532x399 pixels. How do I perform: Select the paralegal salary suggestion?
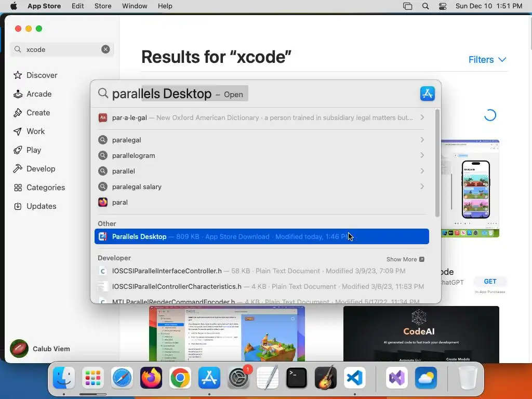click(x=261, y=187)
